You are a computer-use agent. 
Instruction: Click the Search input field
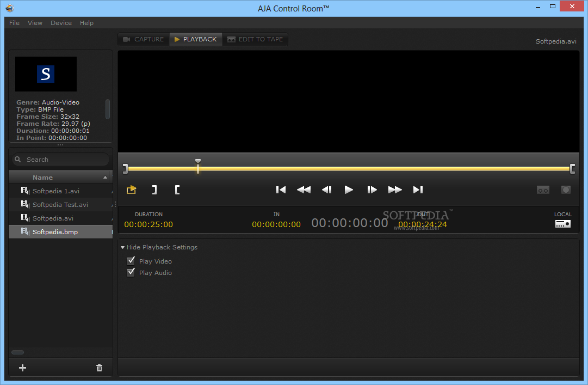pos(61,160)
